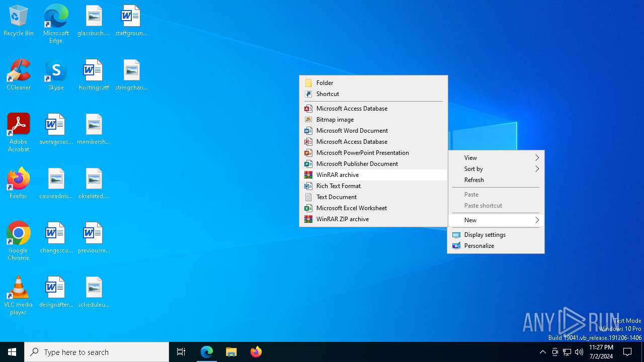Viewport: 644px width, 362px height.
Task: Expand the View submenu
Action: pyautogui.click(x=496, y=158)
